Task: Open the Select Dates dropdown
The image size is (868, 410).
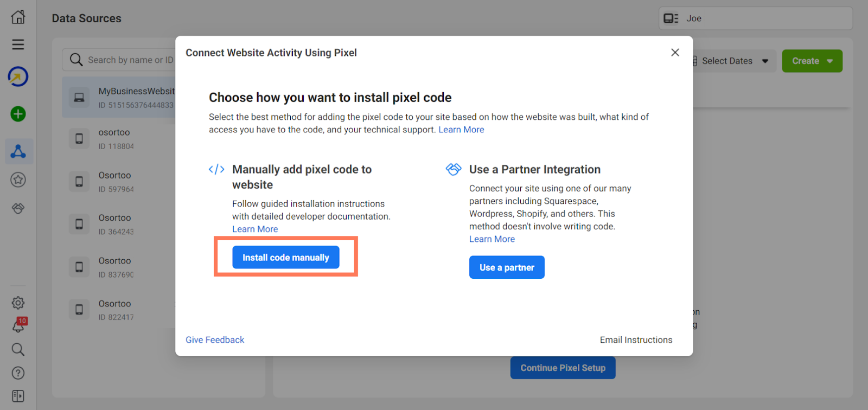Action: coord(732,61)
